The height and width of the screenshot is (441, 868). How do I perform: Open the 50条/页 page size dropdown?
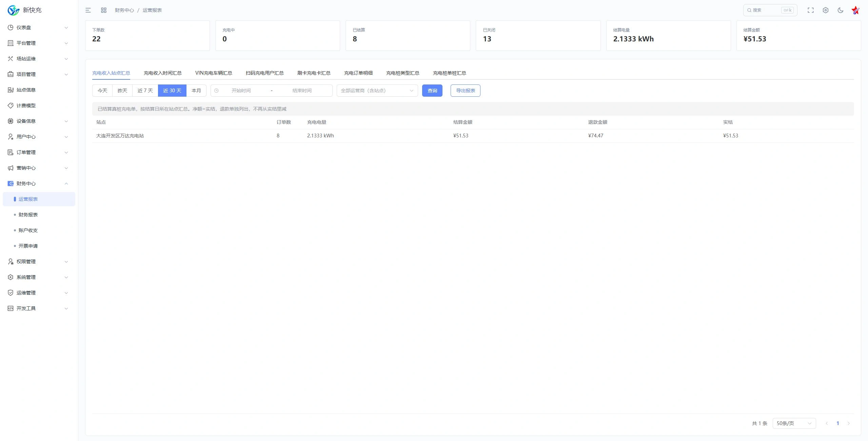794,423
